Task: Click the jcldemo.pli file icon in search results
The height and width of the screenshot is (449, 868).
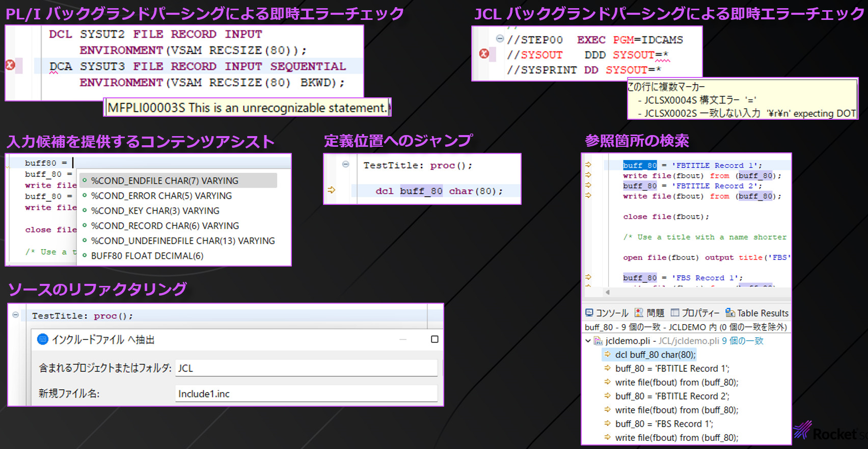Action: tap(599, 341)
